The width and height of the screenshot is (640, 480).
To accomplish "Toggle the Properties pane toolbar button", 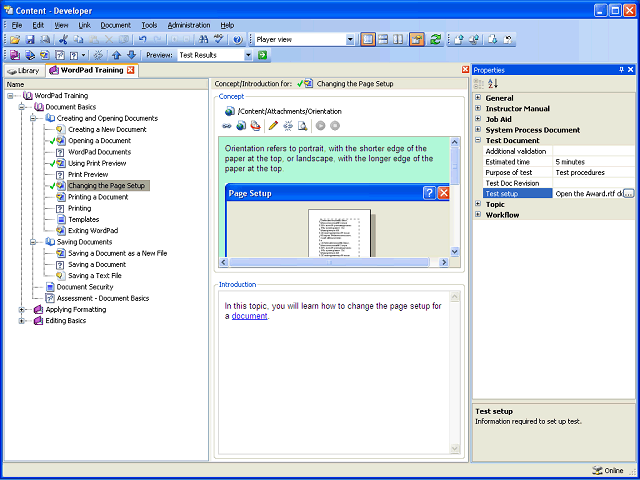I will 417,40.
